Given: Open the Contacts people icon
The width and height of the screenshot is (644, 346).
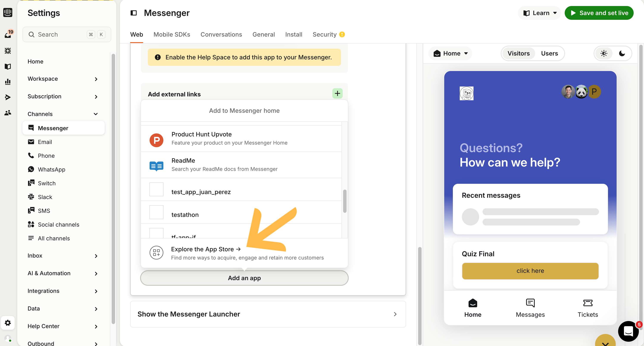Looking at the screenshot, I should [8, 113].
